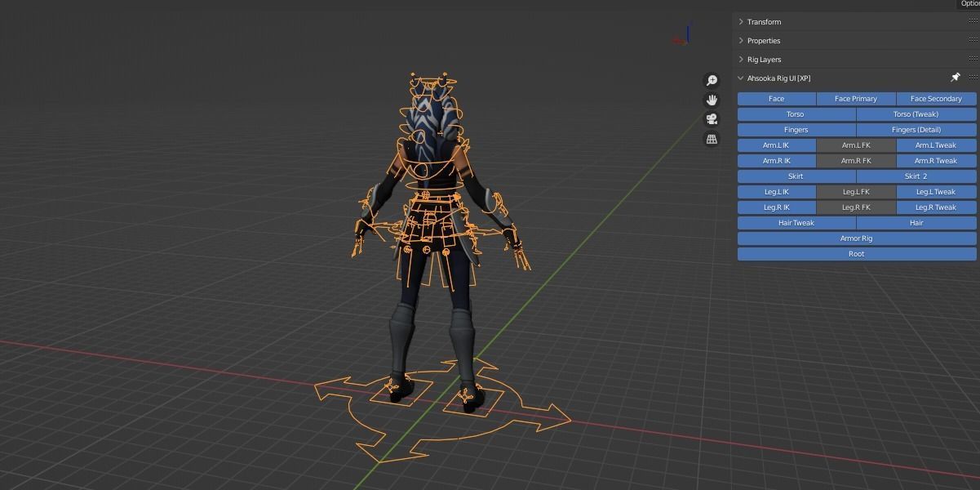980x490 pixels.
Task: Open the Options dropdown at top right
Action: (x=969, y=4)
